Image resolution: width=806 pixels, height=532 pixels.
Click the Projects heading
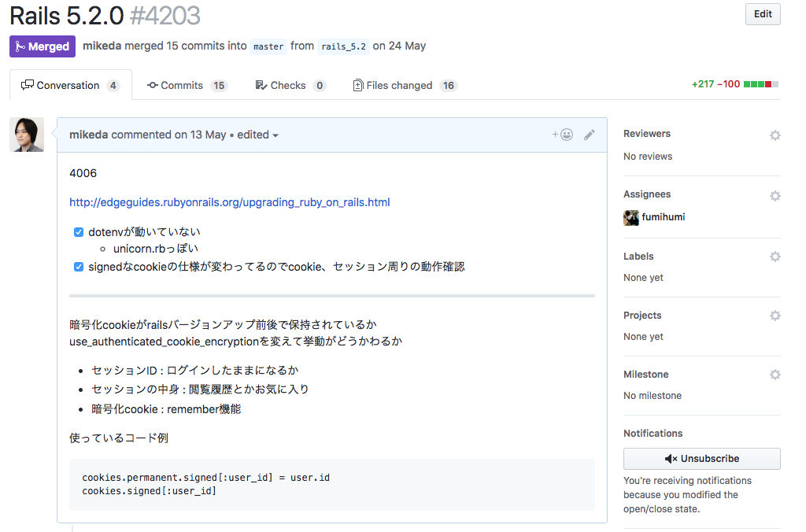click(x=642, y=316)
